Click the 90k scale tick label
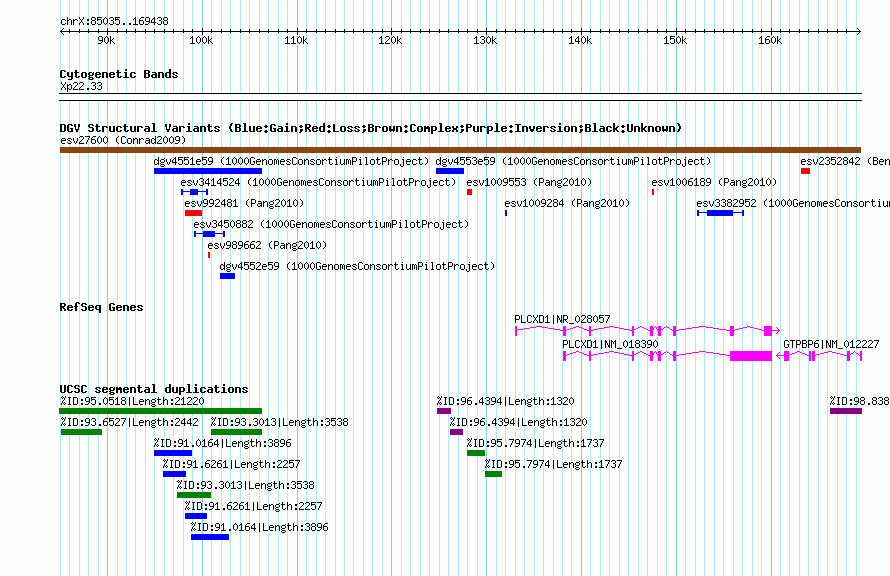 coord(106,40)
